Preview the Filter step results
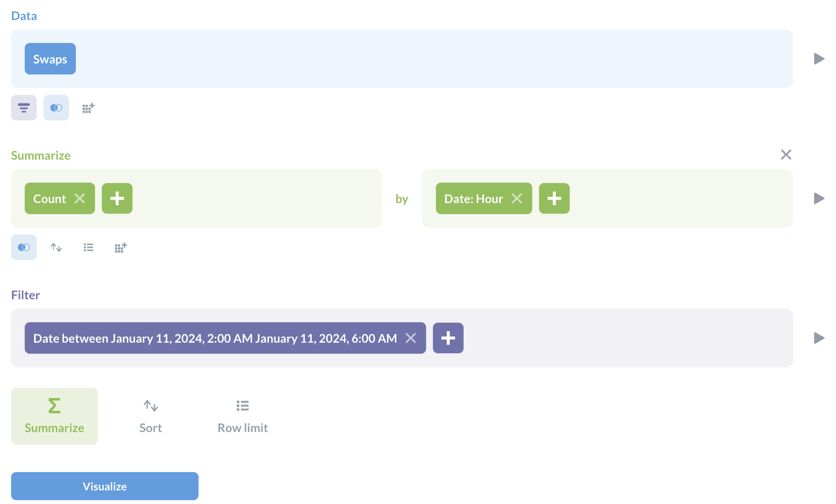The height and width of the screenshot is (504, 836). click(819, 338)
